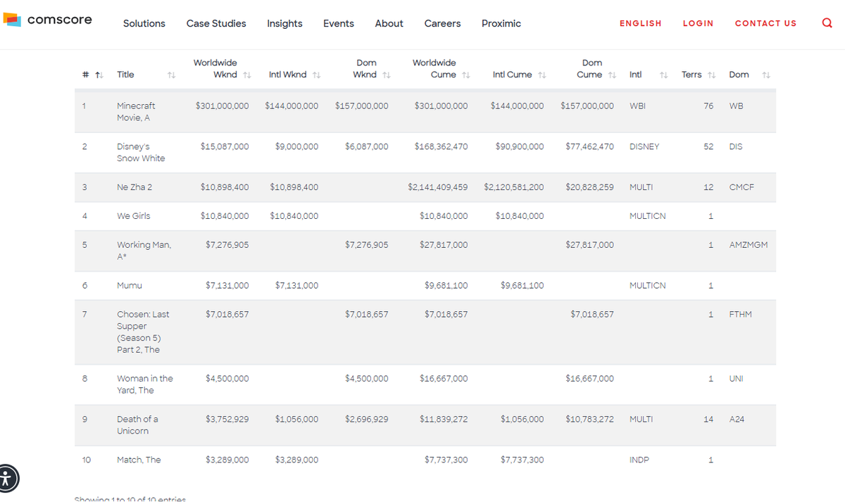The image size is (845, 504).
Task: Select Woman in the Yard, The title
Action: pos(144,384)
